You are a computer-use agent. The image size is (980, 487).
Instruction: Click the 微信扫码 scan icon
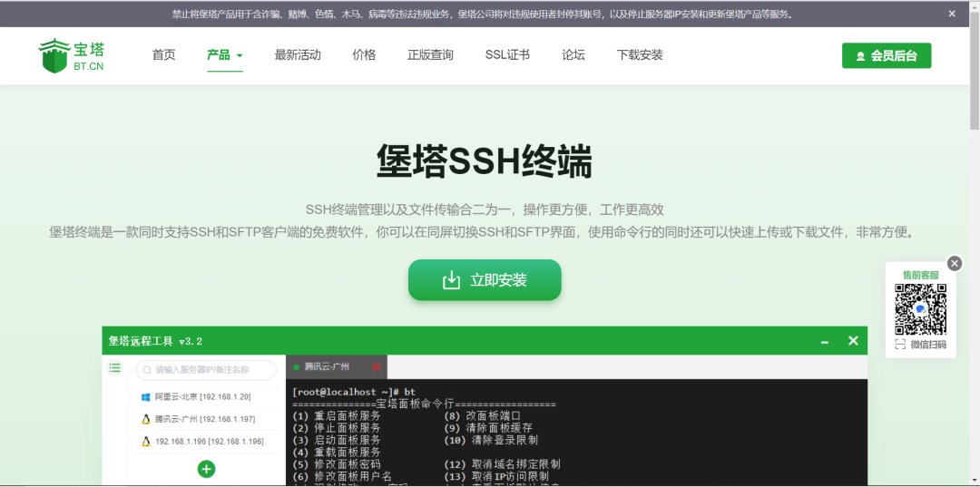click(900, 345)
